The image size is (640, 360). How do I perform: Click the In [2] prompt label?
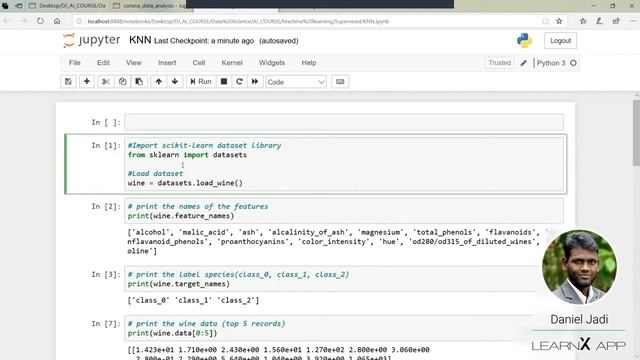(106, 206)
